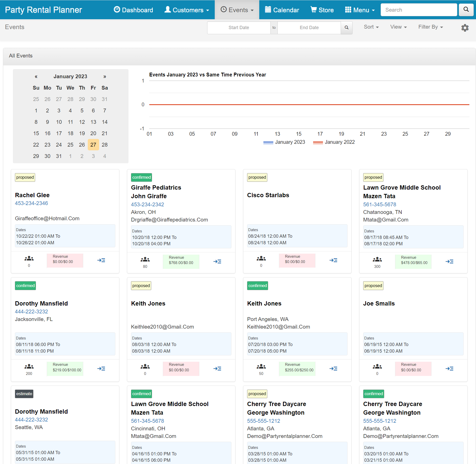Open Cisco Starlabs event details arrow icon

point(333,260)
